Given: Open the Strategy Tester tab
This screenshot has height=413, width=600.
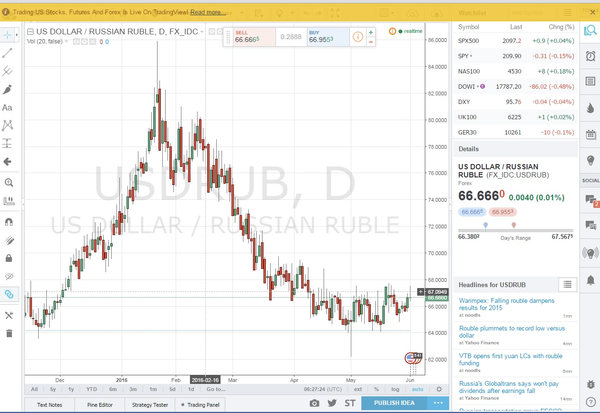Looking at the screenshot, I should tap(150, 405).
